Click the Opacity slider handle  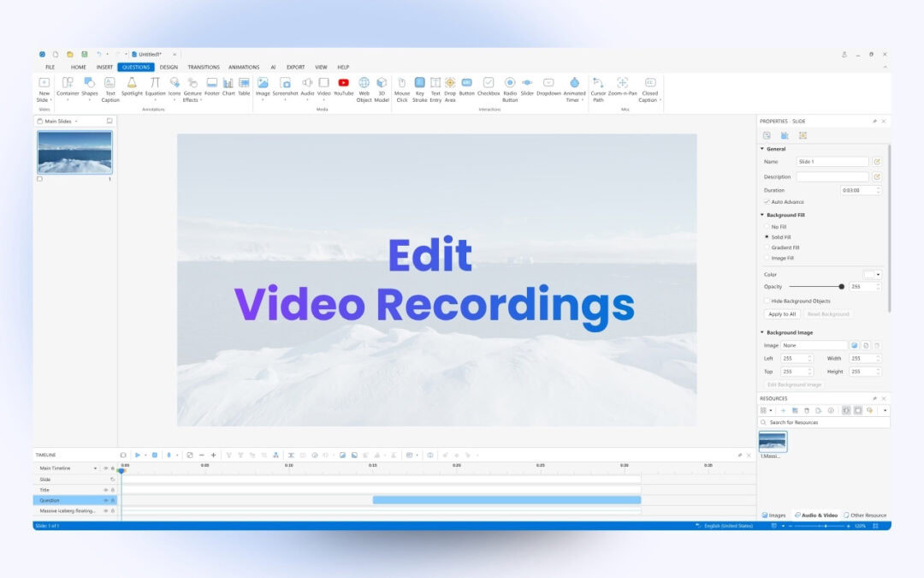[x=842, y=287]
